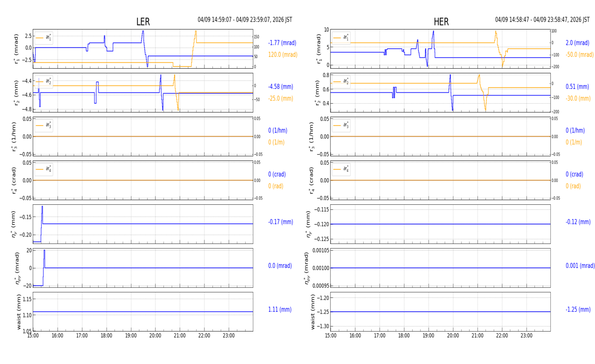Select the HER timestamp range text

point(542,20)
